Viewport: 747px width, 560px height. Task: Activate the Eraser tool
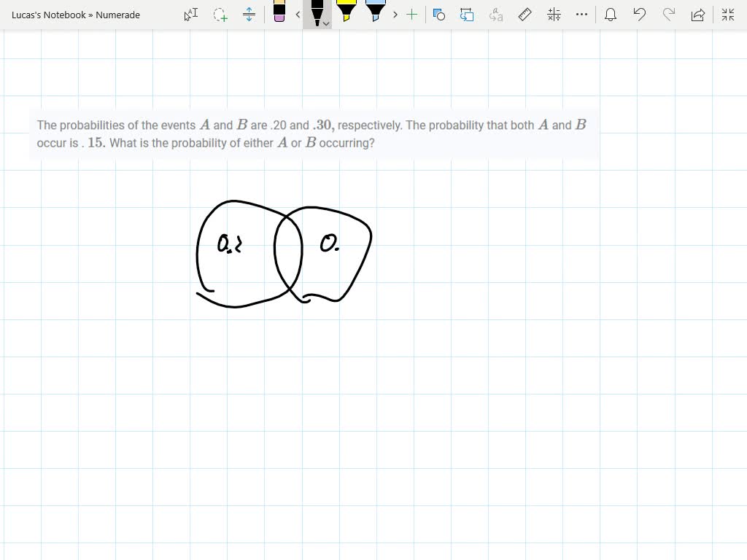click(280, 15)
